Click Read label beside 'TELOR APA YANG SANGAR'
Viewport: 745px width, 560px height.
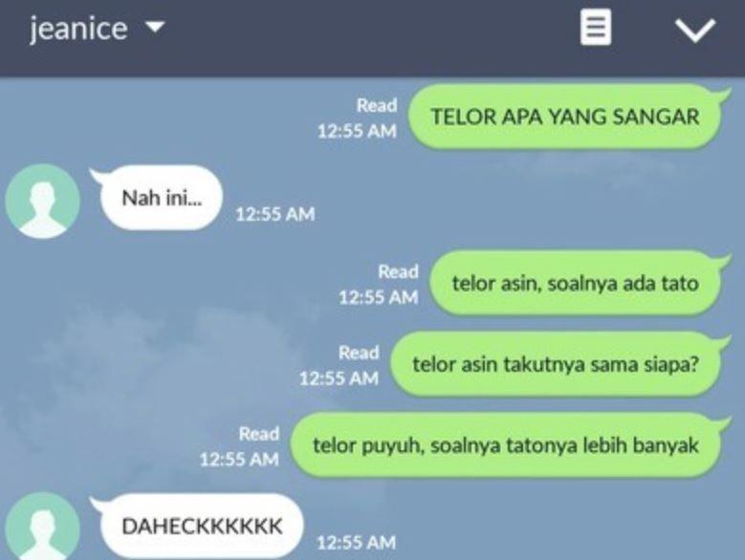377,105
